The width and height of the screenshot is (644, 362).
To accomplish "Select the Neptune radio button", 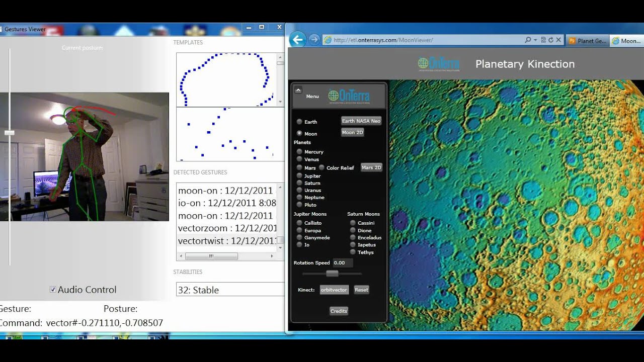I will (299, 198).
